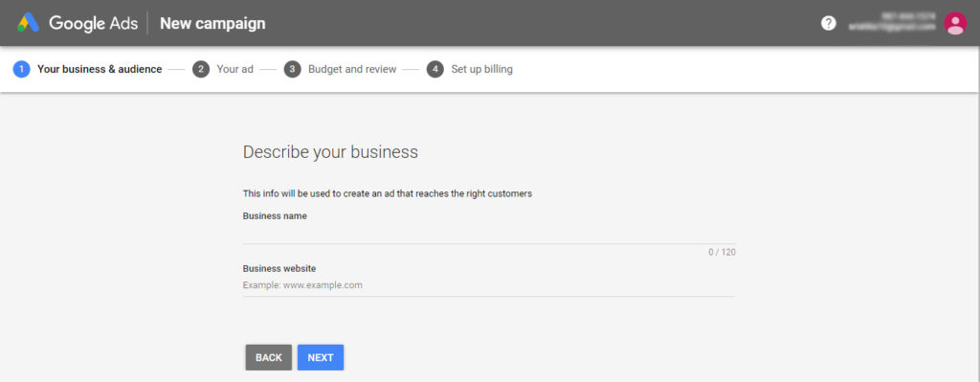Click the New campaign title
The height and width of the screenshot is (382, 980).
pyautogui.click(x=212, y=24)
